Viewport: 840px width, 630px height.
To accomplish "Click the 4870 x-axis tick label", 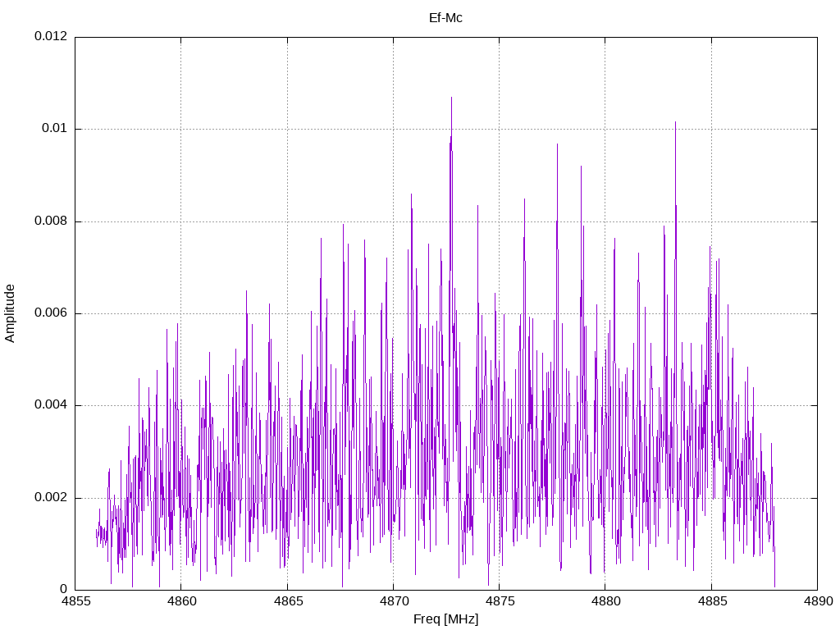I will coord(393,601).
